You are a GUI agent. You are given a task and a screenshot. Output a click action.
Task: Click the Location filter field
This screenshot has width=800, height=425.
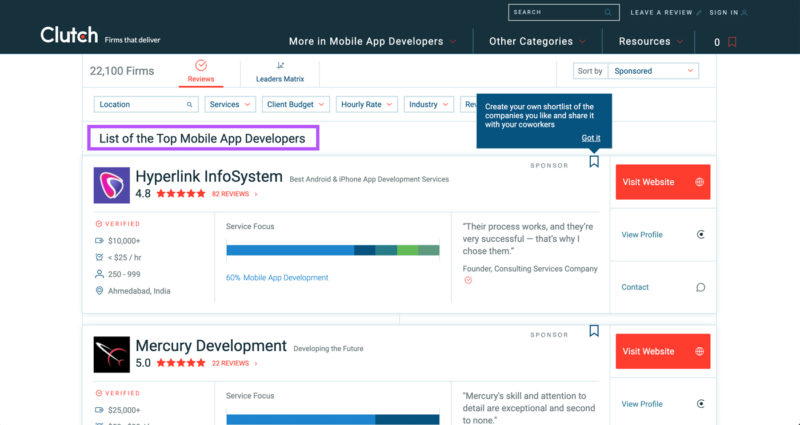point(146,104)
